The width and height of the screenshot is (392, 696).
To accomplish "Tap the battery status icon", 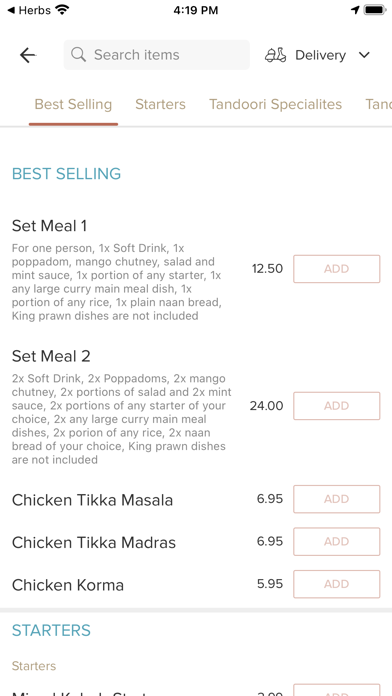I will pos(375,10).
